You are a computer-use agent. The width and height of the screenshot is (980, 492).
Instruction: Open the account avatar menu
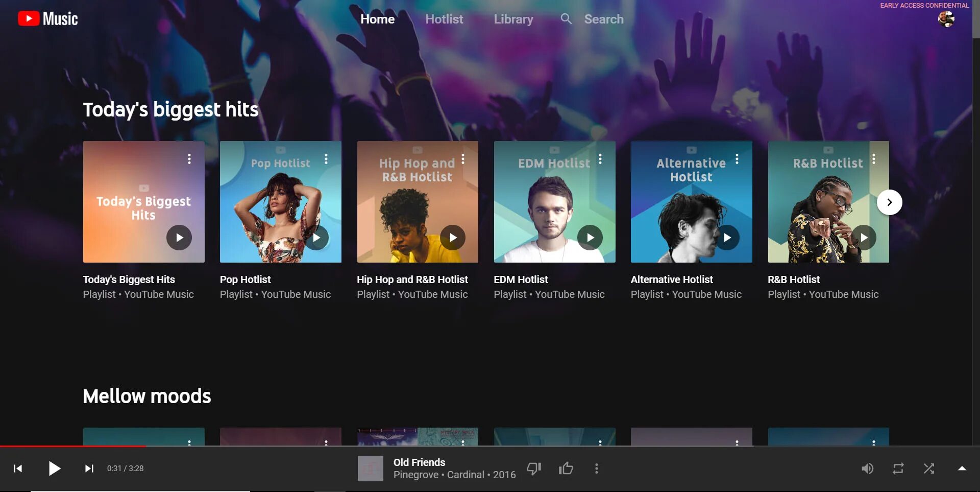click(x=946, y=19)
